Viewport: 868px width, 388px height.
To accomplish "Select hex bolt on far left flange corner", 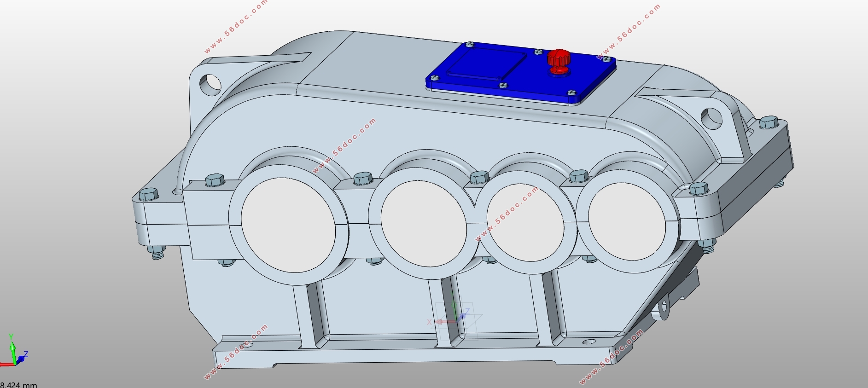I will (x=148, y=194).
